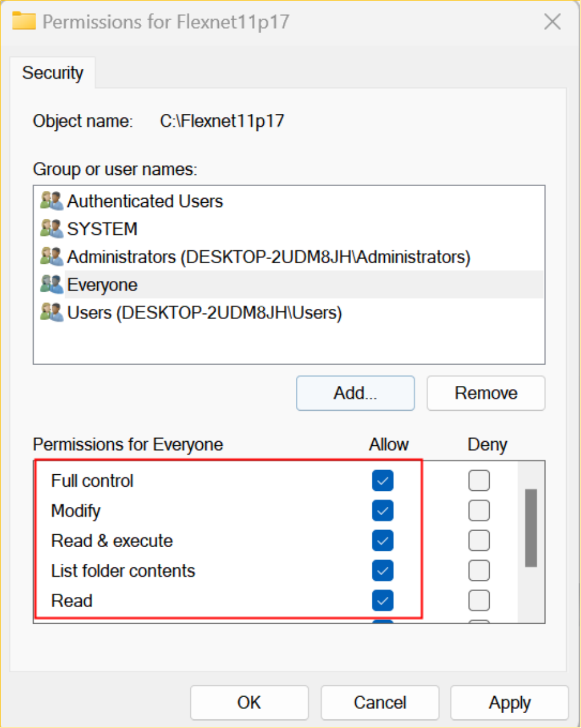Tick Deny for Full control
Image resolution: width=581 pixels, height=728 pixels.
[x=479, y=481]
